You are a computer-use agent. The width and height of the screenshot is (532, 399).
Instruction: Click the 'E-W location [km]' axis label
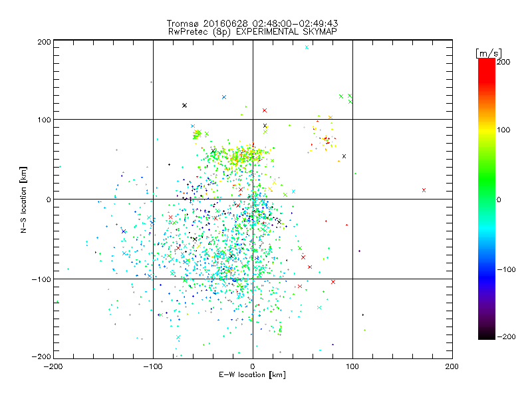pyautogui.click(x=252, y=375)
